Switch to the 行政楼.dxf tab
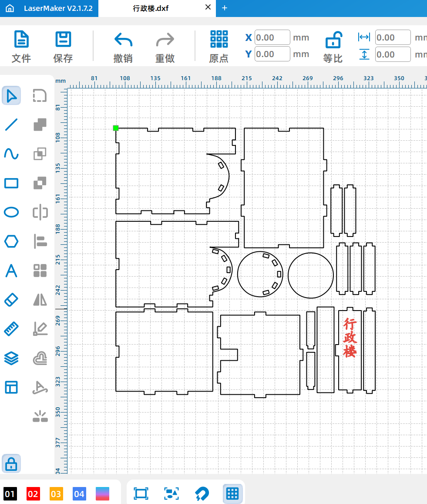The image size is (427, 504). [x=151, y=8]
